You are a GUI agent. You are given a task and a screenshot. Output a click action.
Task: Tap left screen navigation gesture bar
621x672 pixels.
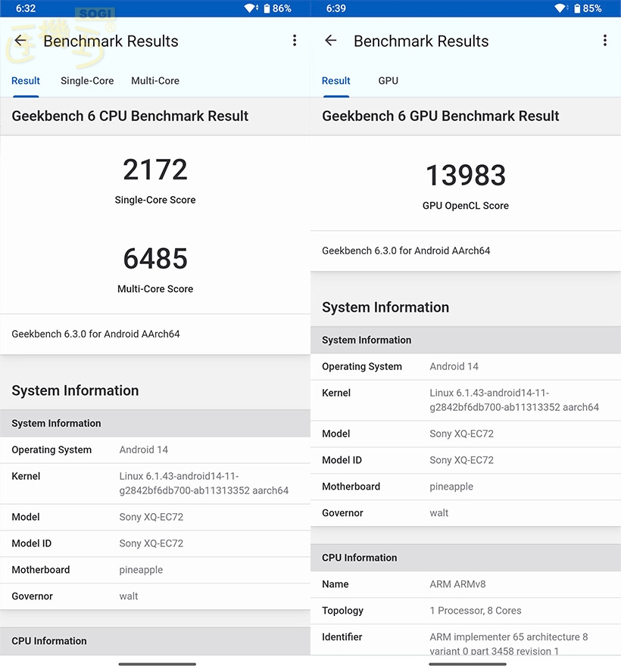pos(157,664)
